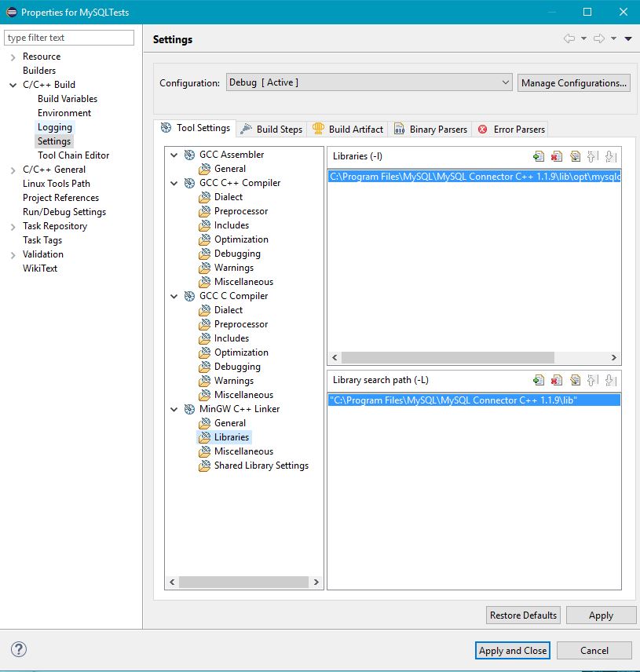Select Tool Chain Editor
Image resolution: width=640 pixels, height=672 pixels.
pyautogui.click(x=73, y=155)
